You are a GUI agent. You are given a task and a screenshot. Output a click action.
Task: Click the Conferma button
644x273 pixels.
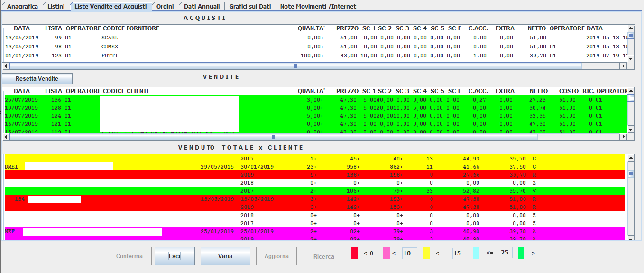tap(129, 256)
